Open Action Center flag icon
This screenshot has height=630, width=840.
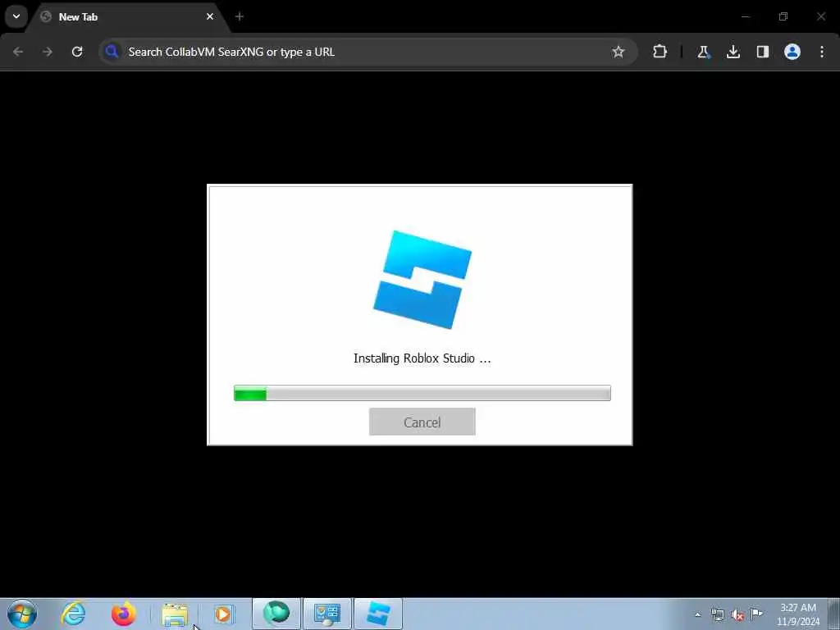pos(756,614)
